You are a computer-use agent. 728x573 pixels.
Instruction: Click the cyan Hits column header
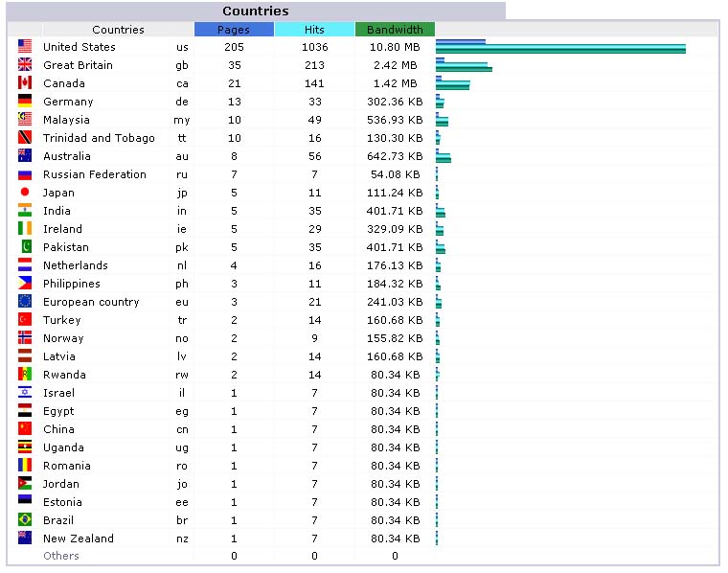point(314,30)
